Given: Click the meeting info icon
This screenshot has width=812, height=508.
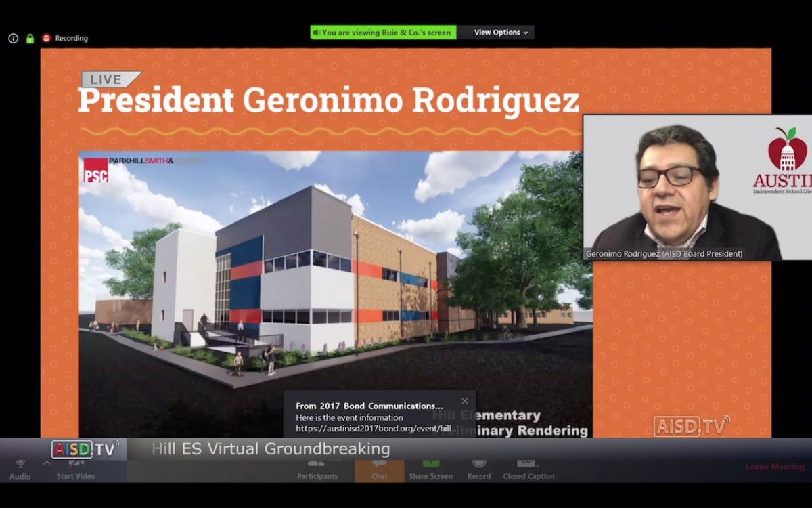Looking at the screenshot, I should [13, 39].
